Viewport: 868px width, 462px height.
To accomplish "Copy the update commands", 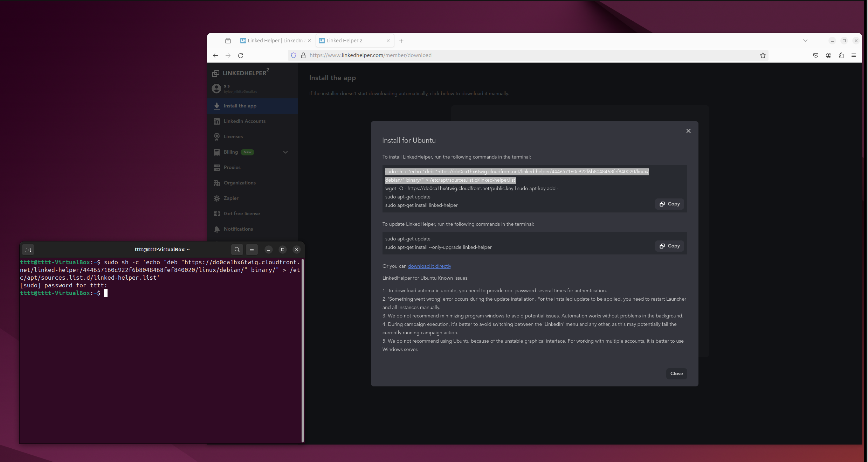I will (x=669, y=246).
